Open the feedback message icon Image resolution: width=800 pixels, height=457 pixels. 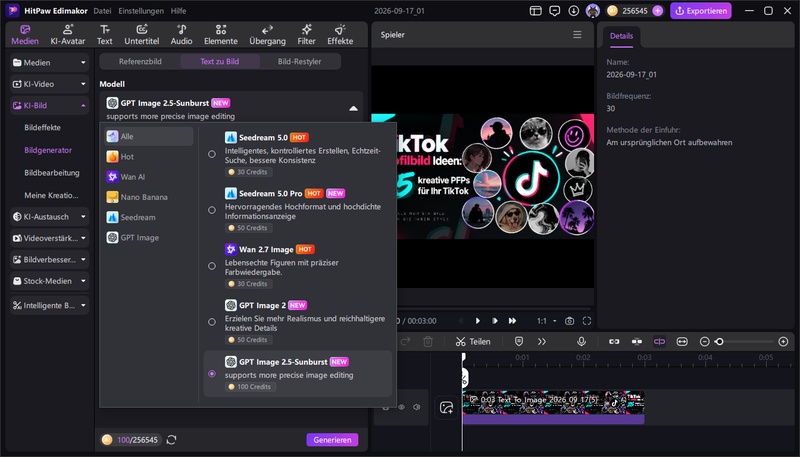coord(555,11)
